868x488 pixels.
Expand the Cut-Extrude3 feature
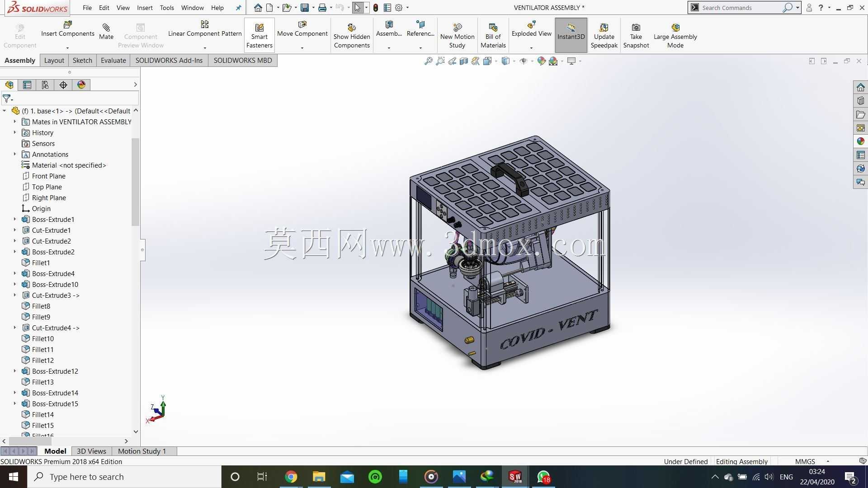pos(15,295)
